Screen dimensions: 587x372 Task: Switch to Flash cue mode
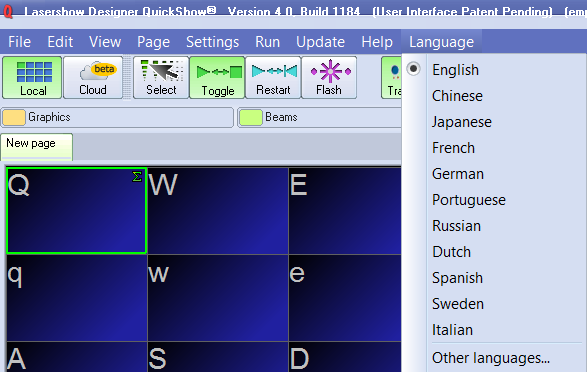pos(329,77)
